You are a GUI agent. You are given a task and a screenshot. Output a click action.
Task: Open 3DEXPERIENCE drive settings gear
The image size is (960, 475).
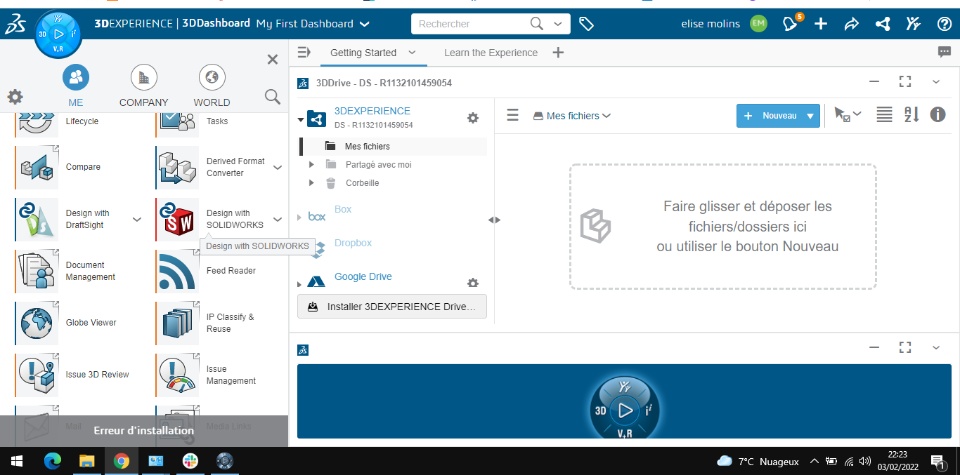[x=473, y=118]
